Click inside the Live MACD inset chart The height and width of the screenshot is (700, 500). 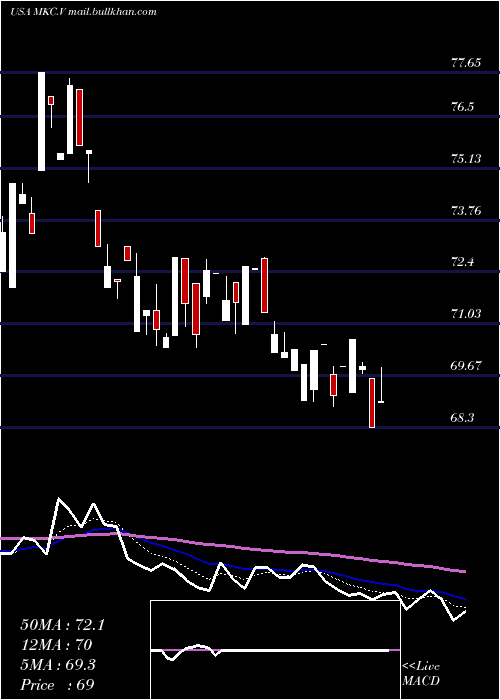coord(275,650)
